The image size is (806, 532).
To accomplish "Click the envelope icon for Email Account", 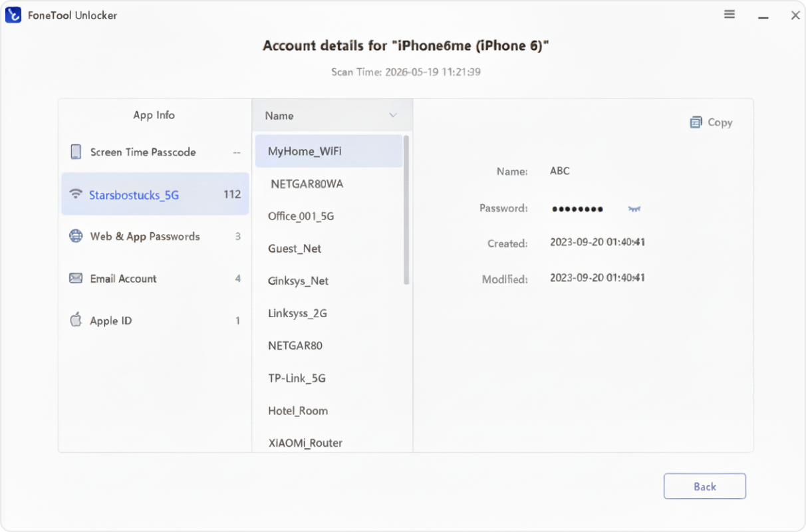I will click(76, 279).
